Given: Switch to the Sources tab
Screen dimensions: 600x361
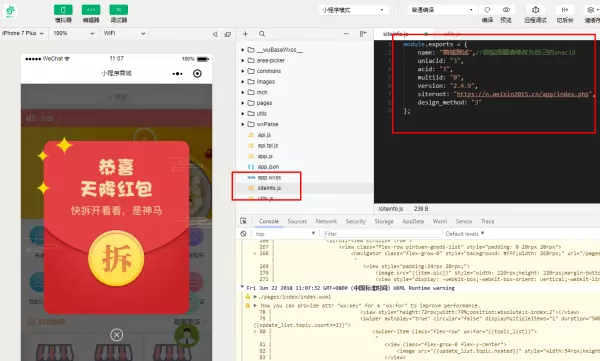Looking at the screenshot, I should click(x=297, y=221).
